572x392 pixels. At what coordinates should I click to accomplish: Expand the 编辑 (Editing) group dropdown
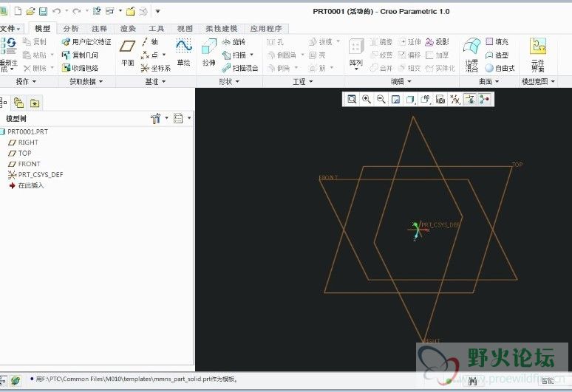coord(401,82)
